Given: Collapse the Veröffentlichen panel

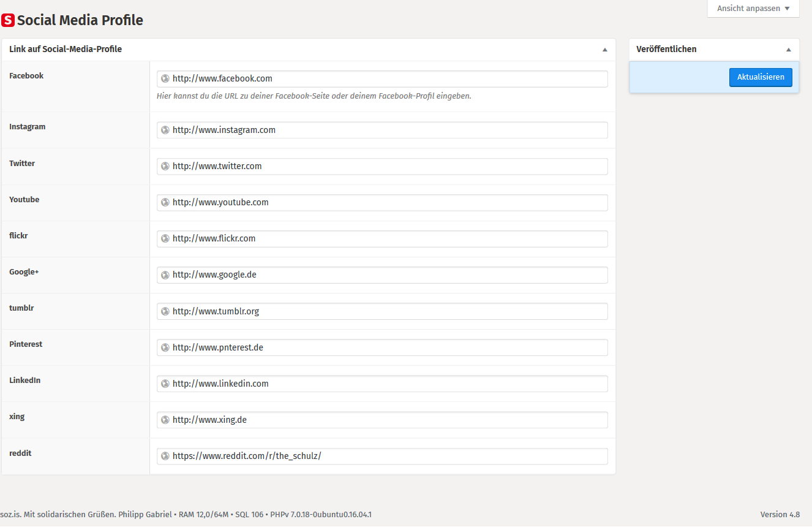Looking at the screenshot, I should (788, 50).
